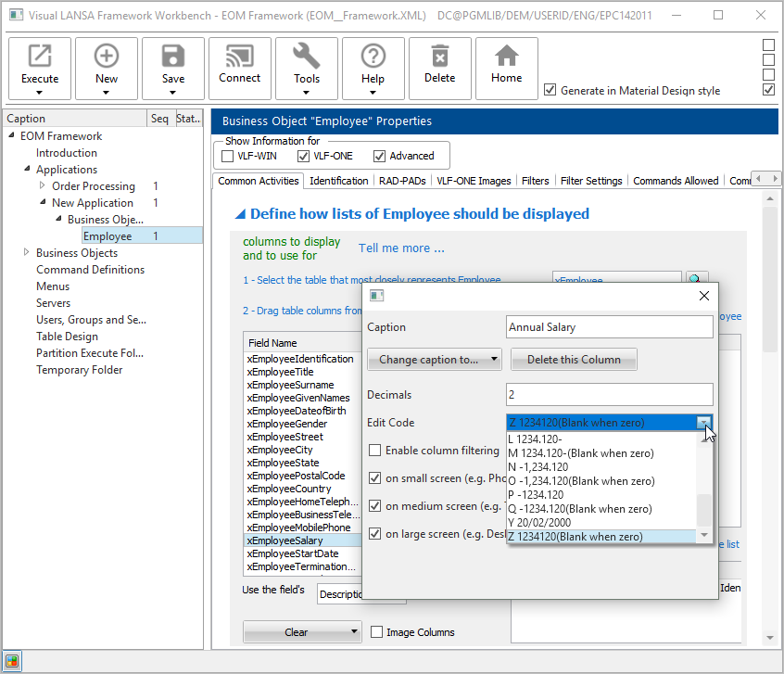
Task: Expand the Order Processing tree node
Action: click(x=43, y=186)
